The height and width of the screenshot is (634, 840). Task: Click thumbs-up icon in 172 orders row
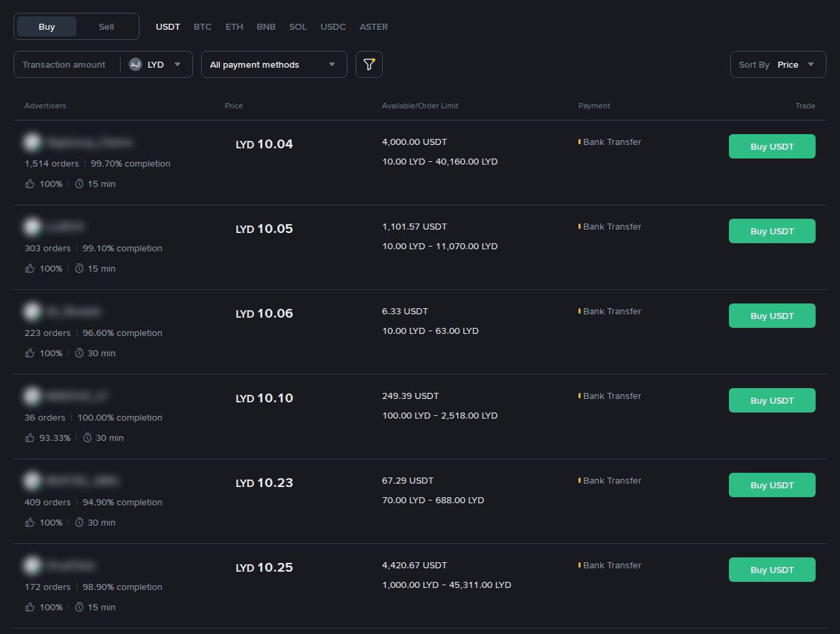pyautogui.click(x=30, y=607)
